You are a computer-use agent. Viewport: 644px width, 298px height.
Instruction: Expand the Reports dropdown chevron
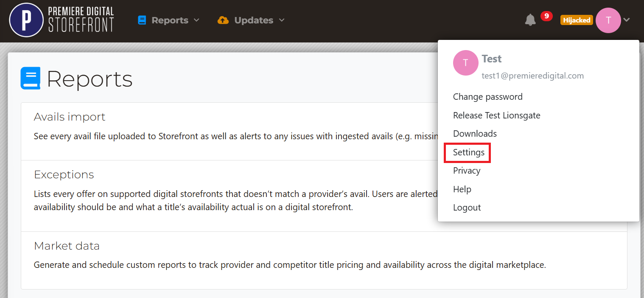[196, 20]
